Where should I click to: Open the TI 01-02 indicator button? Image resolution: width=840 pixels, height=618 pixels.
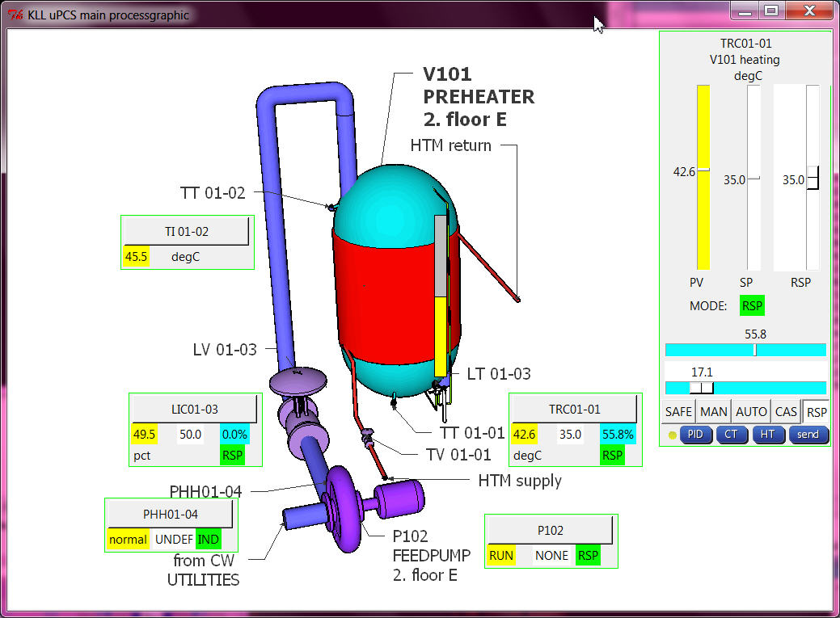187,231
